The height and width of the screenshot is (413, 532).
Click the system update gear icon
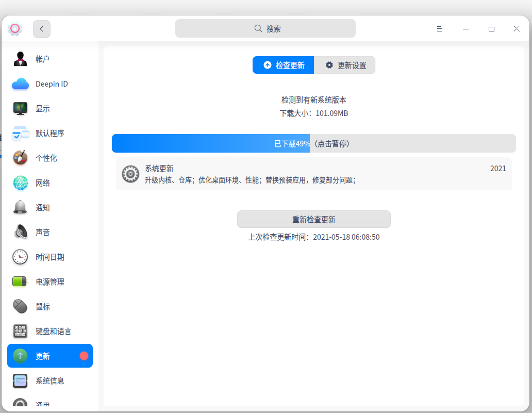[x=130, y=174]
